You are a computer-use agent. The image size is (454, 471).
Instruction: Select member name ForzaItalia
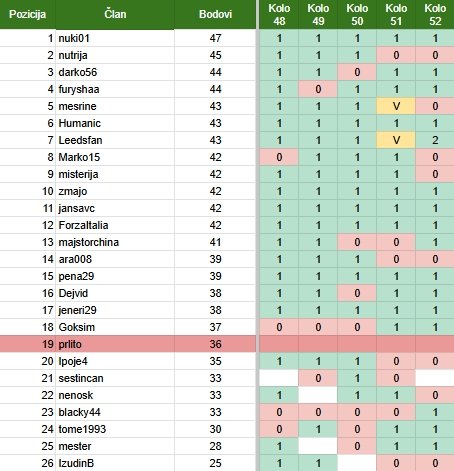click(x=83, y=225)
